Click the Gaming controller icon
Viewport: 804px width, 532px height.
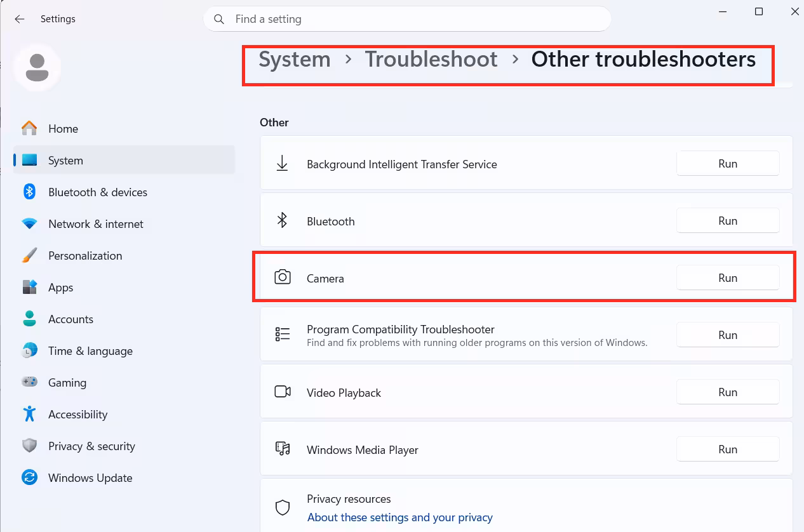(x=29, y=382)
